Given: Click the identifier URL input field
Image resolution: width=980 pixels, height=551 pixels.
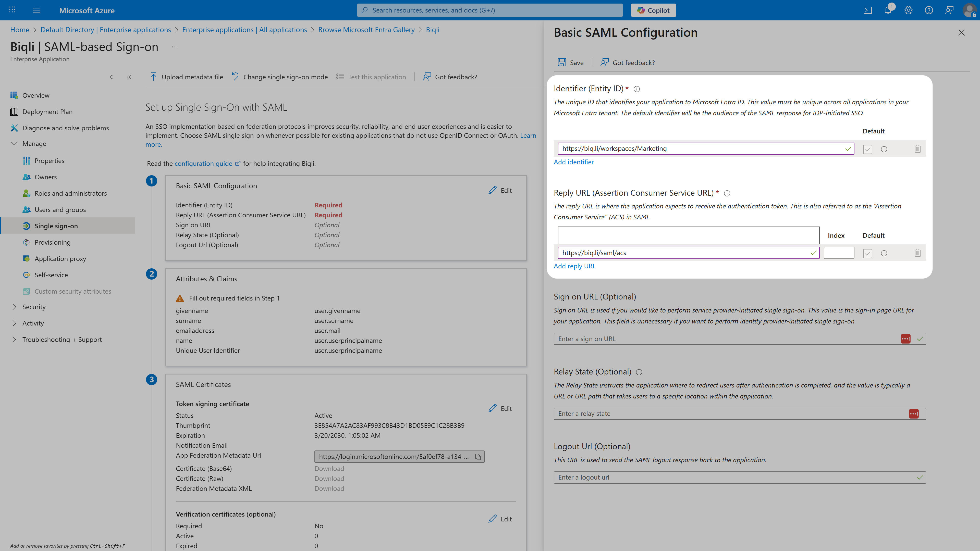Looking at the screenshot, I should pyautogui.click(x=706, y=149).
